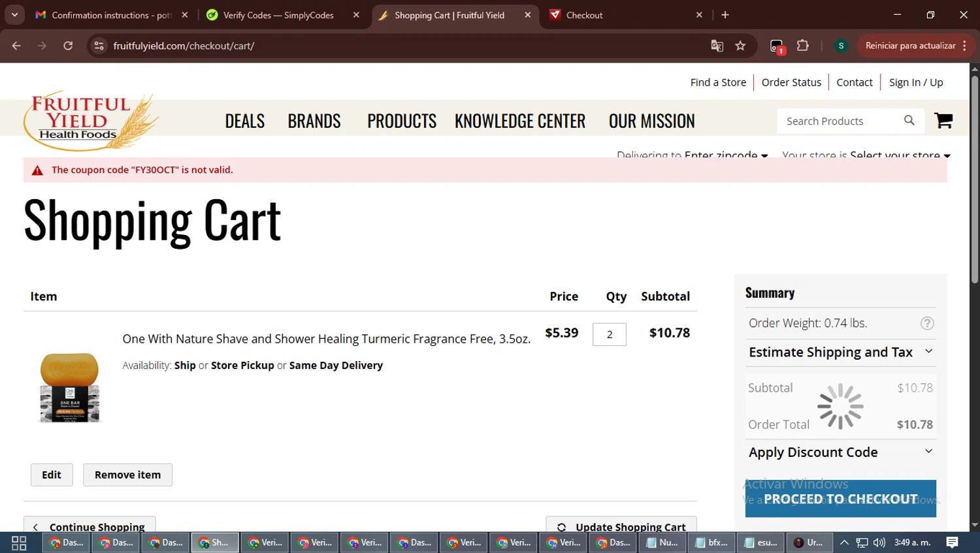The width and height of the screenshot is (980, 553).
Task: Click the translate page icon
Action: point(717,46)
